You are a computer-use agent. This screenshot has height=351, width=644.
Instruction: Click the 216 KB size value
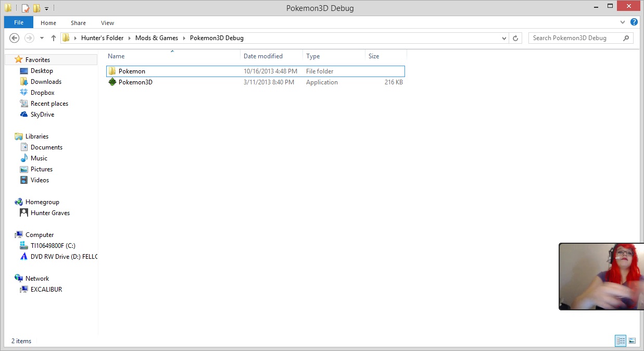394,82
